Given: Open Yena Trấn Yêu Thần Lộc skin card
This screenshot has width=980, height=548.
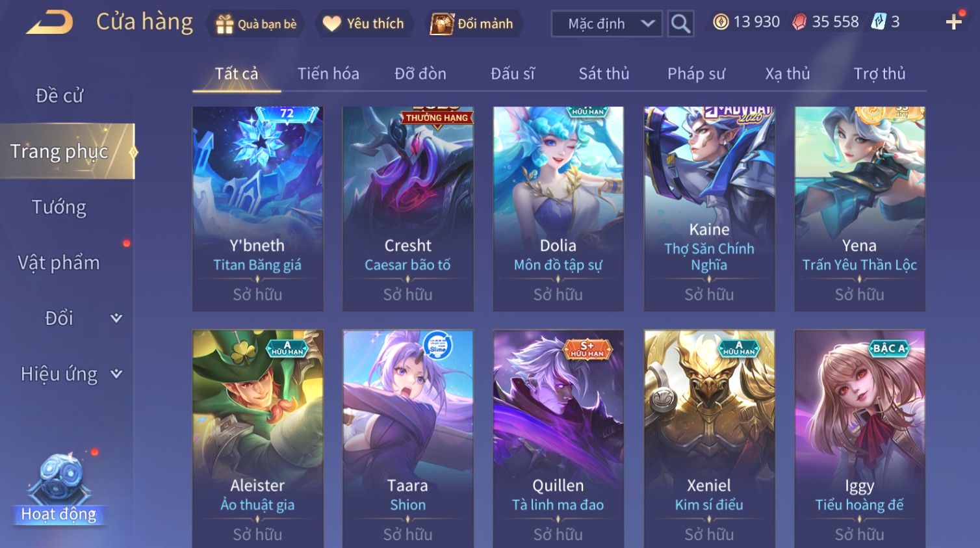Looking at the screenshot, I should (859, 209).
